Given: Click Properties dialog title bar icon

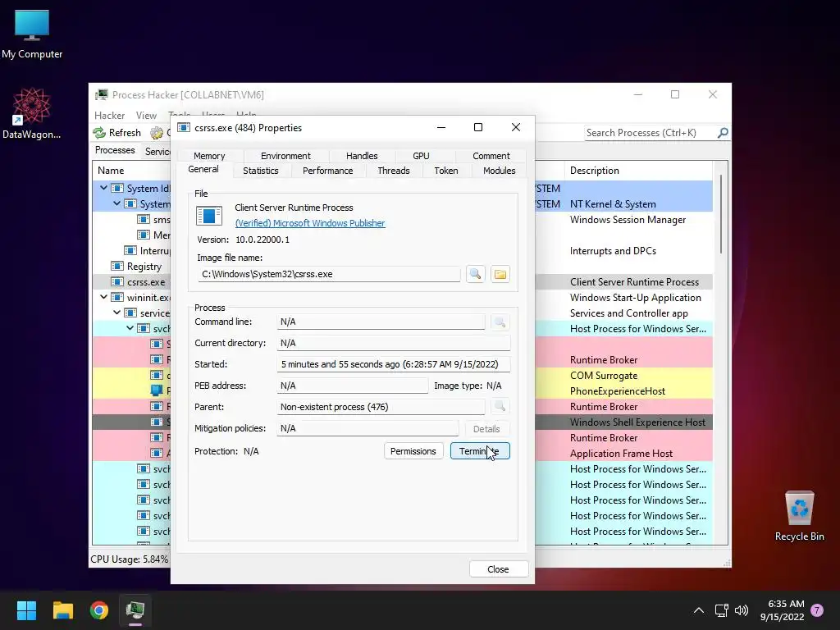Looking at the screenshot, I should pos(184,127).
